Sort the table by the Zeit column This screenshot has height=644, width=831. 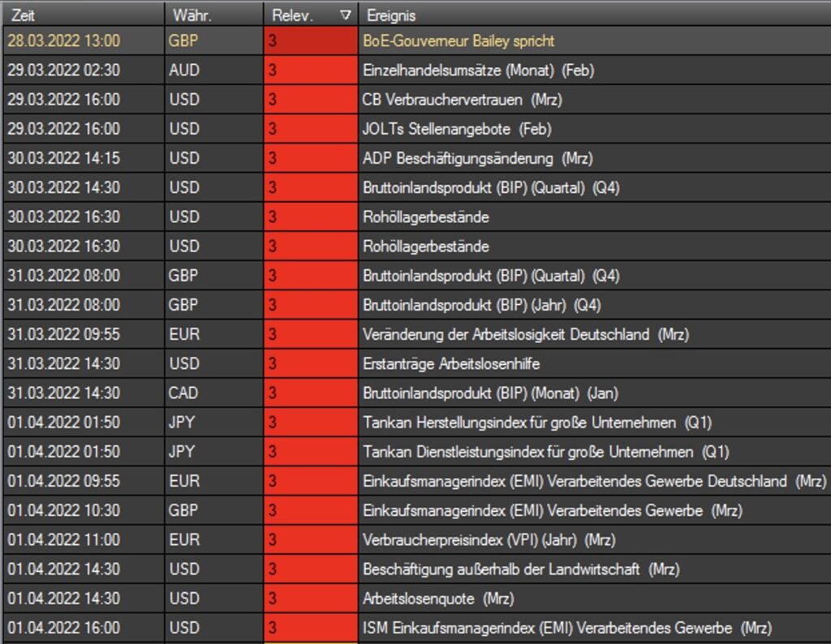coord(81,15)
